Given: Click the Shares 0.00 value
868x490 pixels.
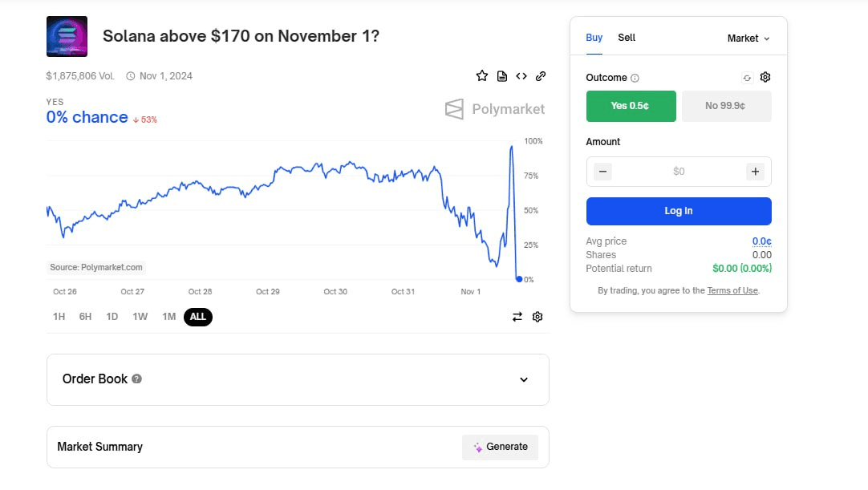Looking at the screenshot, I should (762, 255).
